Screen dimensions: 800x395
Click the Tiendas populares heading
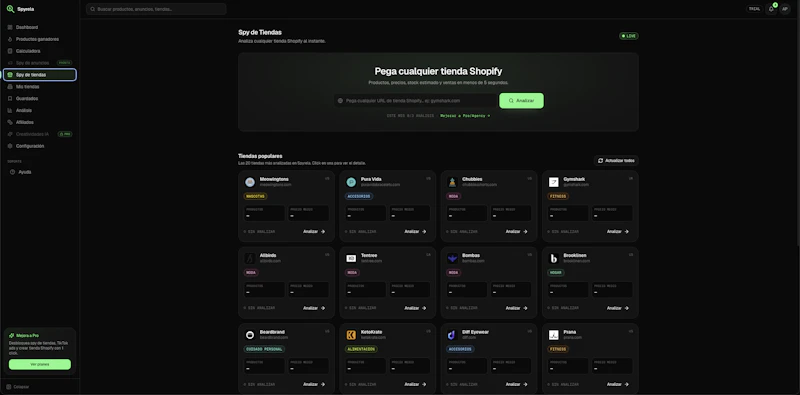point(260,156)
